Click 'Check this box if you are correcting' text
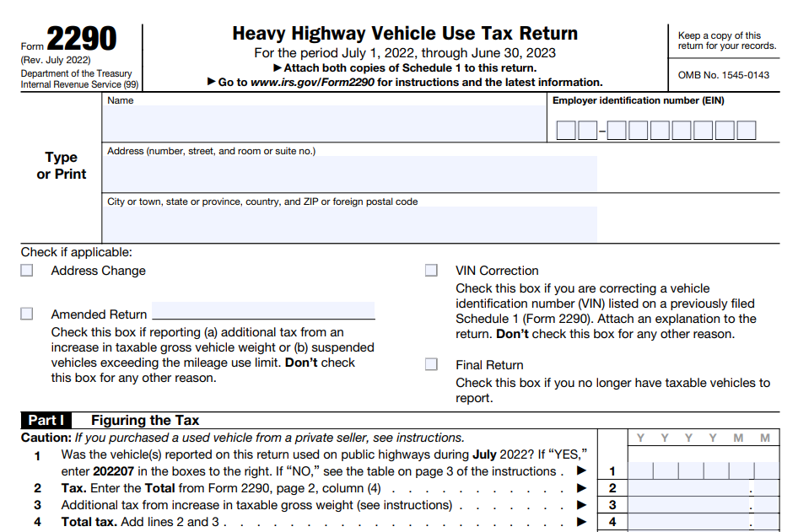 coord(607,311)
